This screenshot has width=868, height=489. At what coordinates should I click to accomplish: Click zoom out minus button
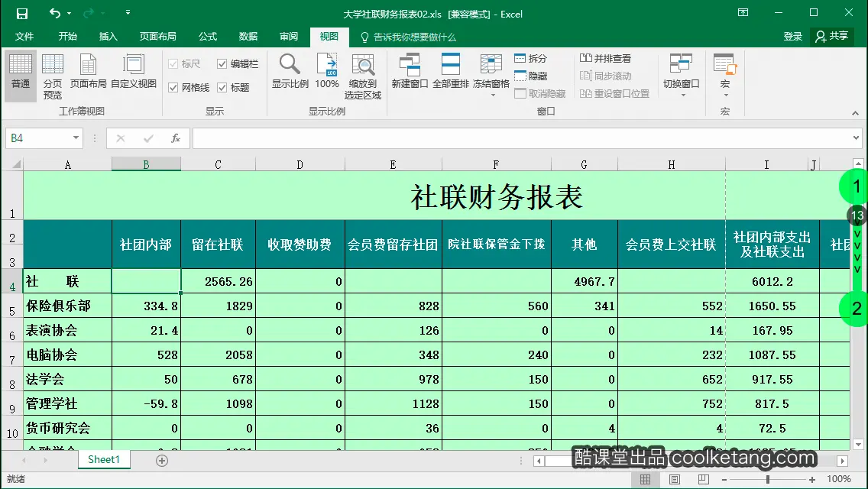(724, 480)
